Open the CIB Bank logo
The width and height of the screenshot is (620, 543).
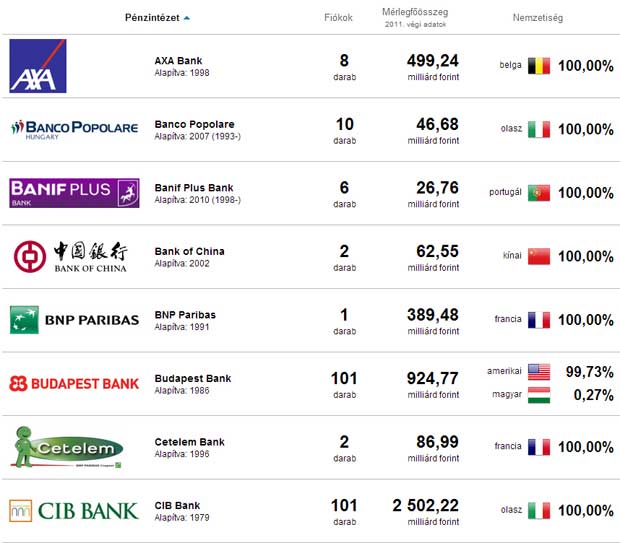point(74,511)
